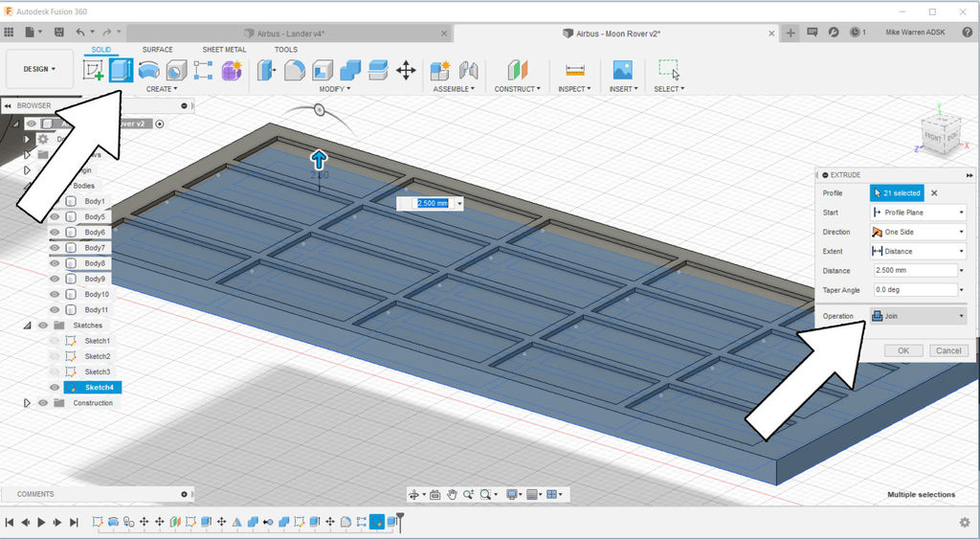Open the Operation dropdown set to Join
Viewport: 980px width, 539px height.
917,316
